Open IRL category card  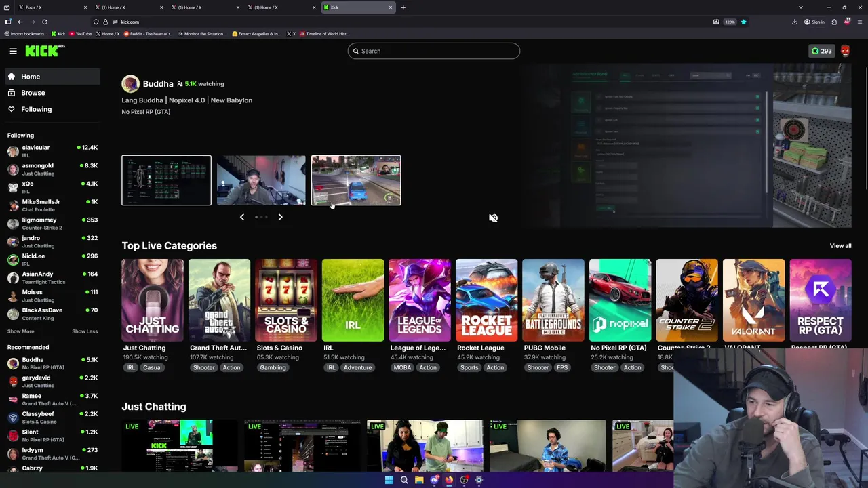353,300
